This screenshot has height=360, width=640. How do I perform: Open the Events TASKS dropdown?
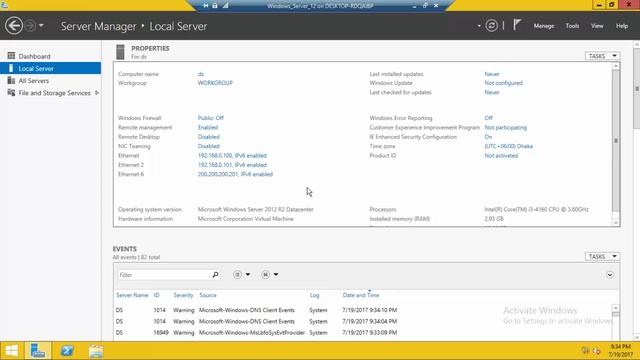coord(602,257)
